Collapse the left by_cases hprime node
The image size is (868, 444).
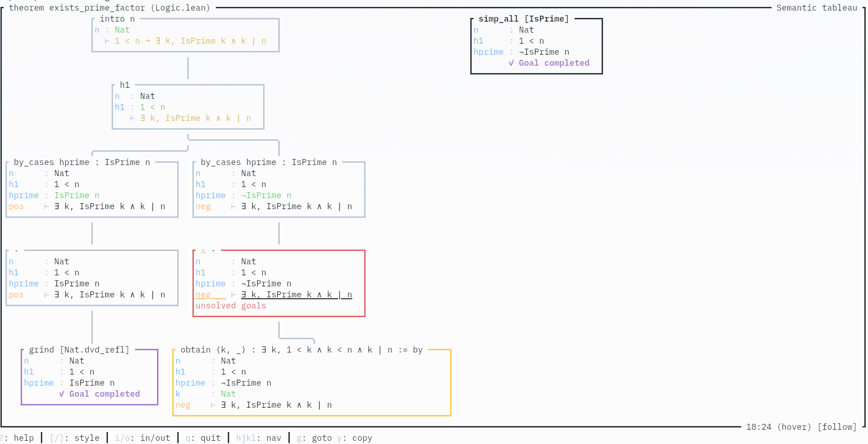click(x=82, y=162)
